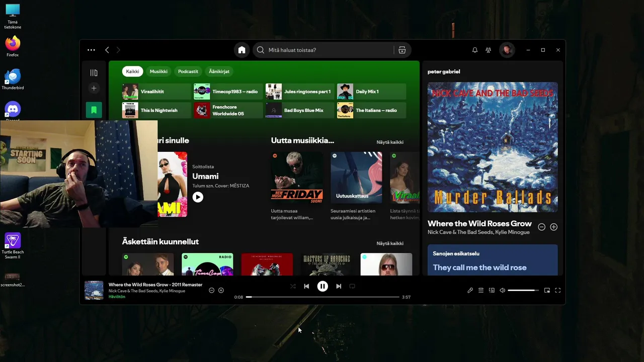Screen dimensions: 644x362
Task: Select the Podcastit filter chip
Action: [188, 71]
